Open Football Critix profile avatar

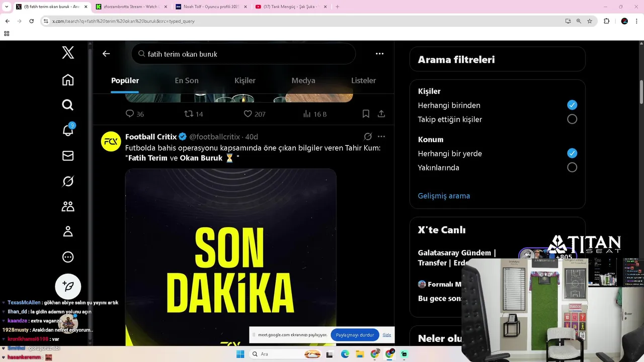point(111,142)
